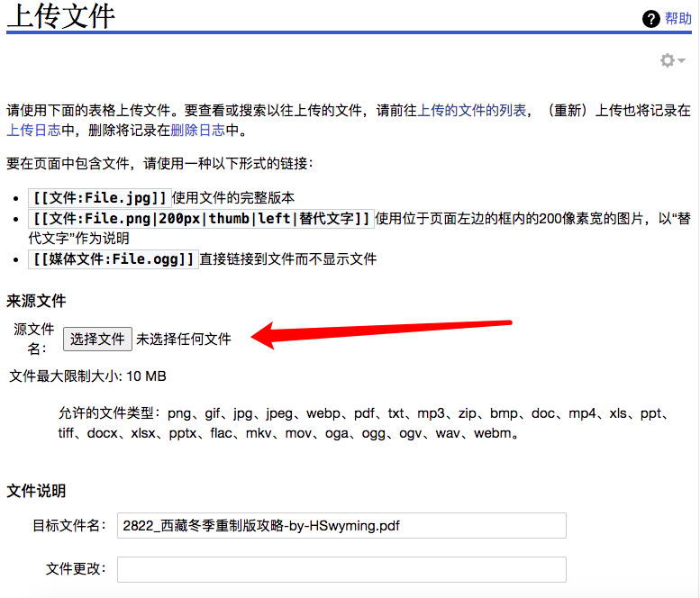Click the 允许的文件类型 label

coord(109,413)
